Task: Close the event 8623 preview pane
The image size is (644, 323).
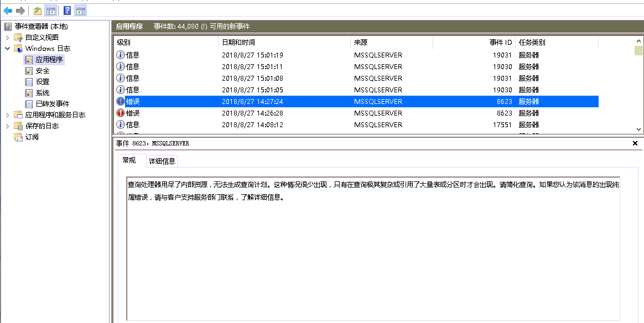Action: [635, 143]
